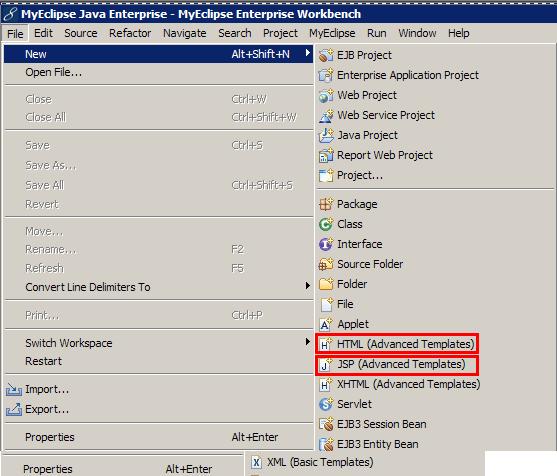Viewport: 557px width, 476px height.
Task: Open the Edit menu
Action: click(x=43, y=33)
